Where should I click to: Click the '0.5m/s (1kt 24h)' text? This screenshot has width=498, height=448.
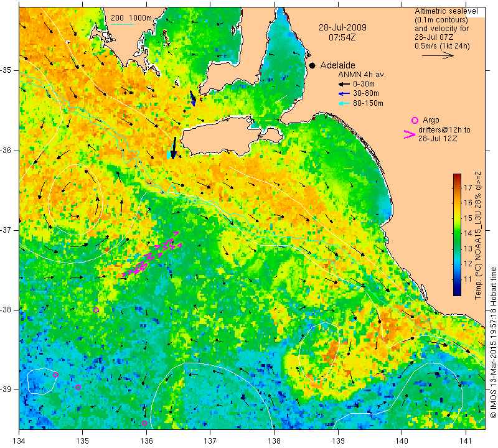click(x=442, y=45)
